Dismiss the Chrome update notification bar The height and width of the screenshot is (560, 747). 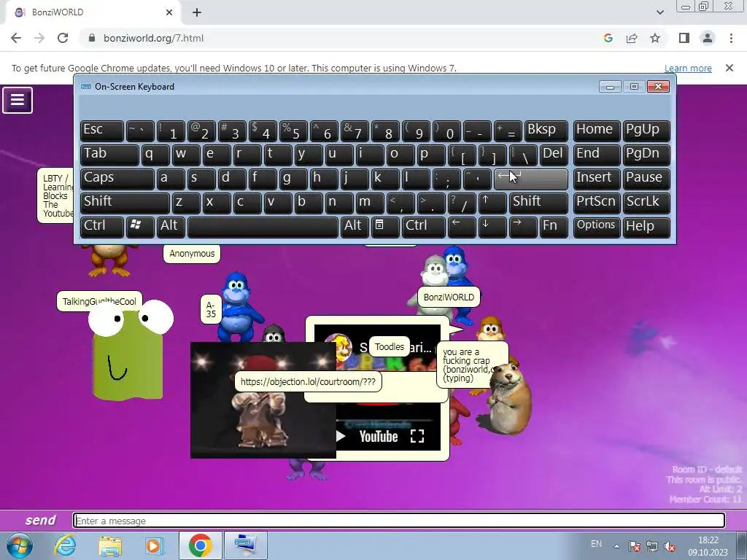coord(729,68)
